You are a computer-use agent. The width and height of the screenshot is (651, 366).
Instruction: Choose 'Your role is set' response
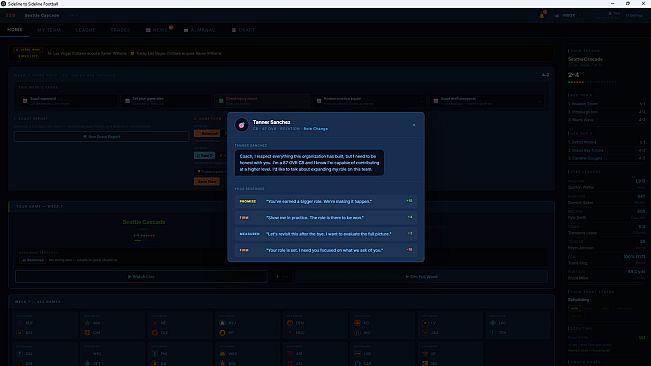326,250
